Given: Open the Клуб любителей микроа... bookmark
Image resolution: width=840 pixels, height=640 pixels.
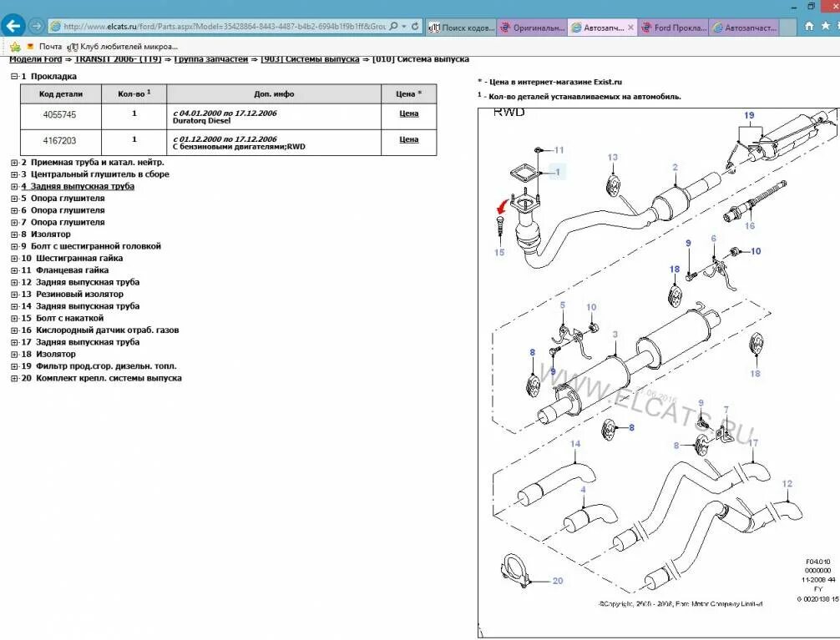Looking at the screenshot, I should pyautogui.click(x=123, y=47).
